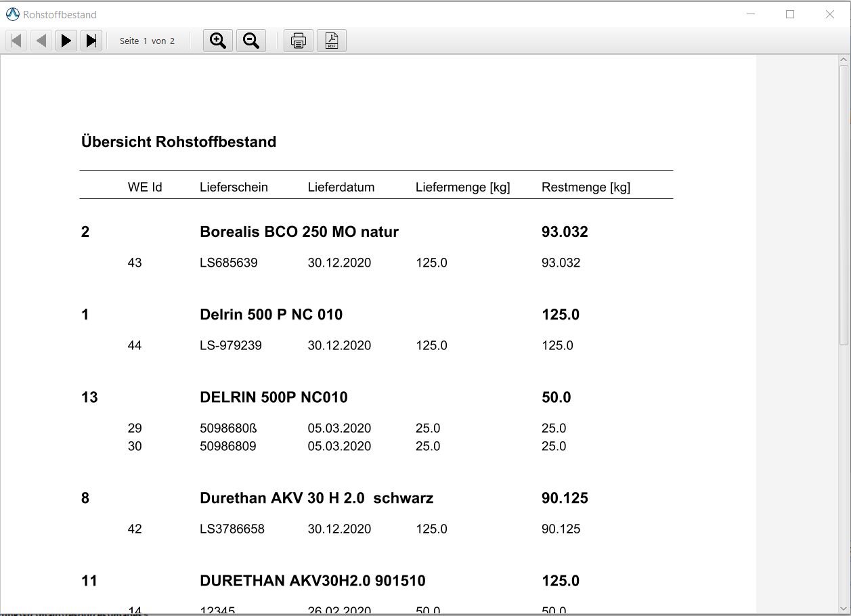Click the 'Liefermenge [kg]' column header
Screen dimensions: 851x616
click(463, 188)
